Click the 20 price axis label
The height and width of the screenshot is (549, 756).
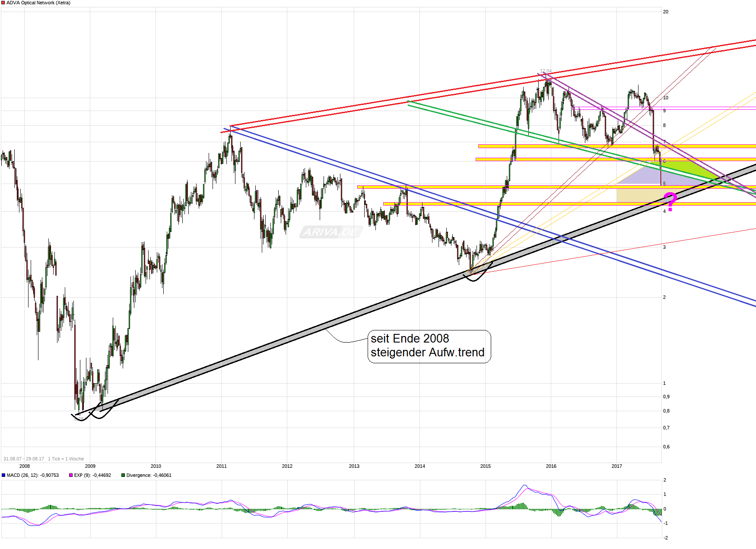(x=666, y=12)
